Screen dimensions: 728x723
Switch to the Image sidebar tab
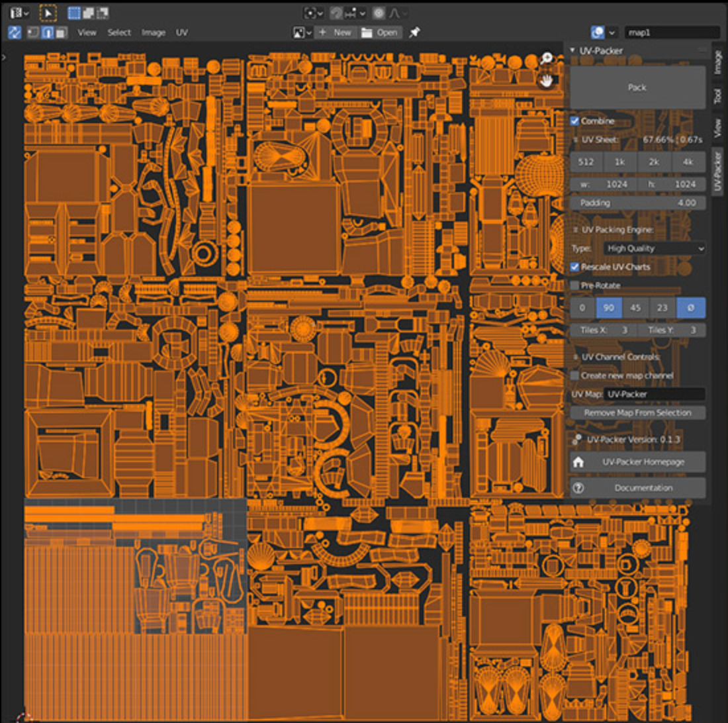pyautogui.click(x=718, y=63)
